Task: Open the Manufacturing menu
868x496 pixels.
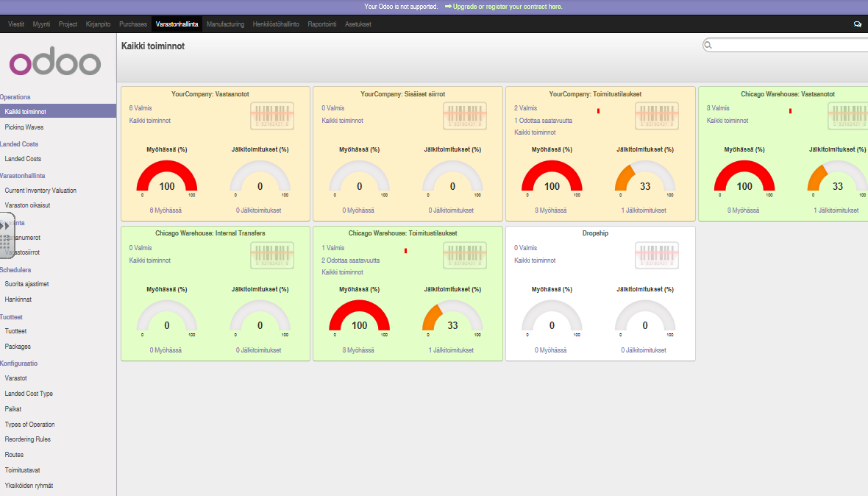Action: coord(225,24)
